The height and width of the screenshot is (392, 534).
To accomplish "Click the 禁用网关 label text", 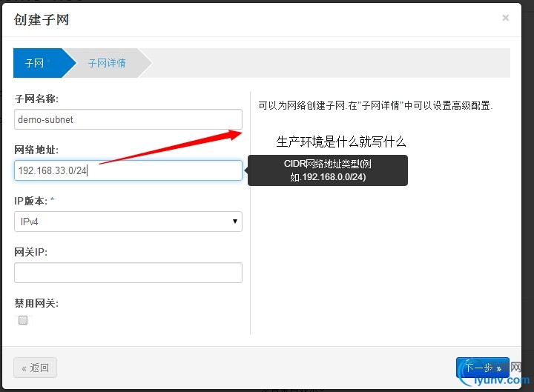I will [36, 303].
